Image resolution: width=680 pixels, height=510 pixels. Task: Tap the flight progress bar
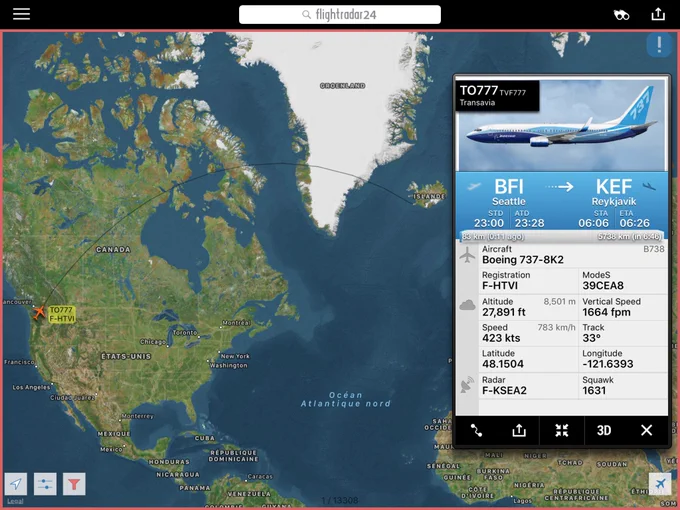click(x=562, y=236)
